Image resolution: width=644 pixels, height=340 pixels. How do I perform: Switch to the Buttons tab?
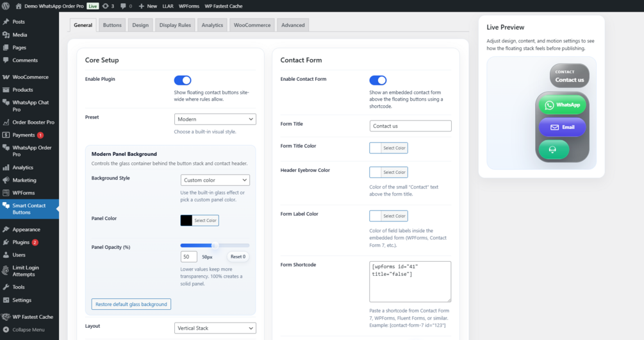point(112,25)
